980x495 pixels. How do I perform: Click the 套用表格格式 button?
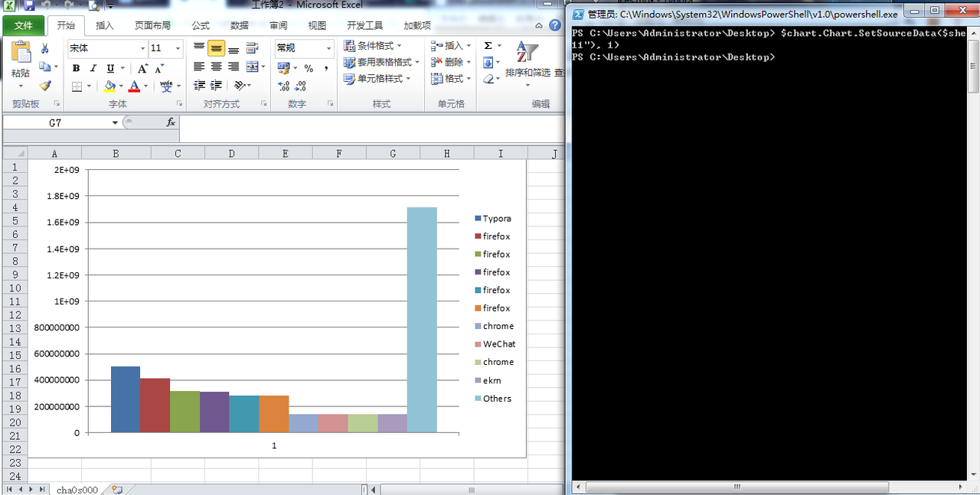382,62
